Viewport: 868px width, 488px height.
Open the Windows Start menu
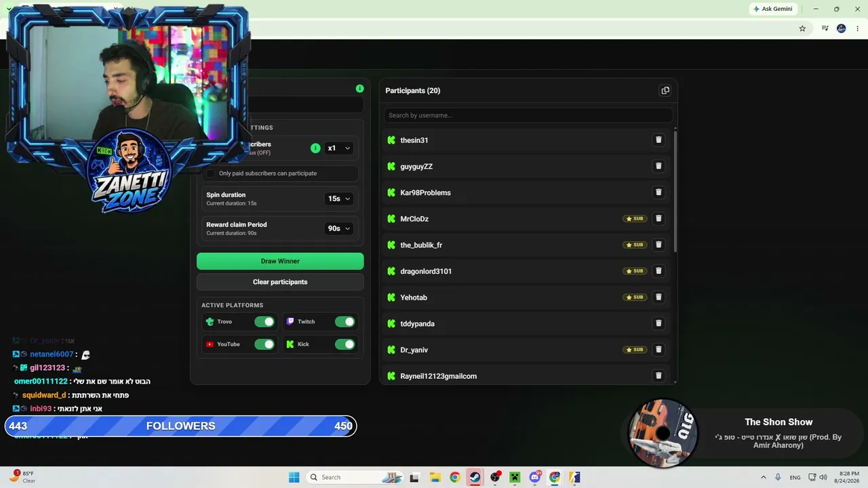294,477
